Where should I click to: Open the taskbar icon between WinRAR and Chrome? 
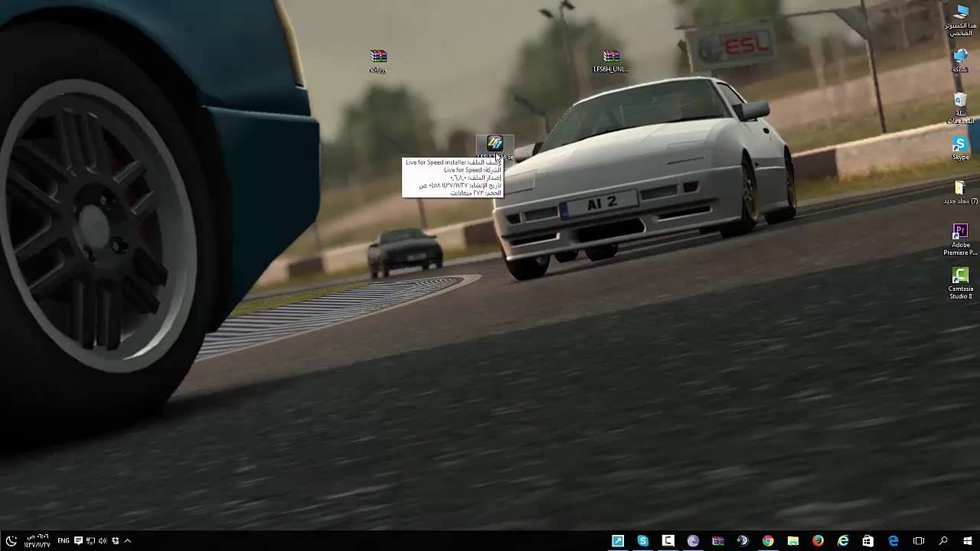tap(743, 541)
